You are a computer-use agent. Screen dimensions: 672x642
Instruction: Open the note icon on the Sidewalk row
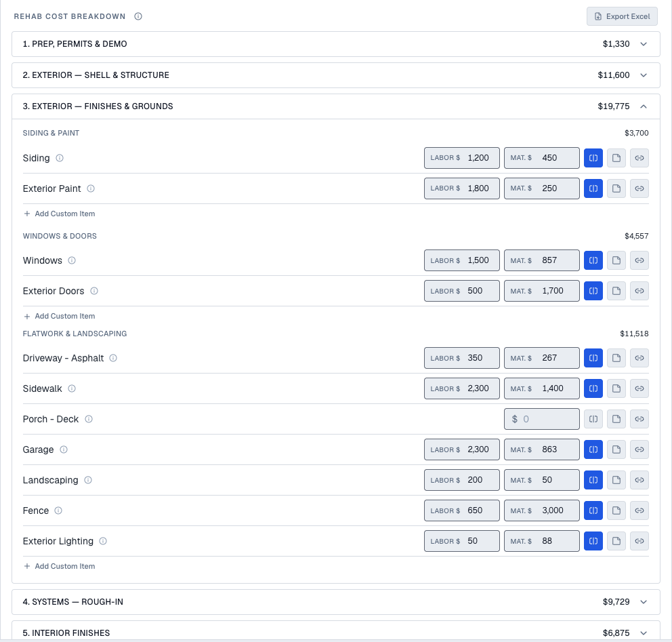click(616, 388)
